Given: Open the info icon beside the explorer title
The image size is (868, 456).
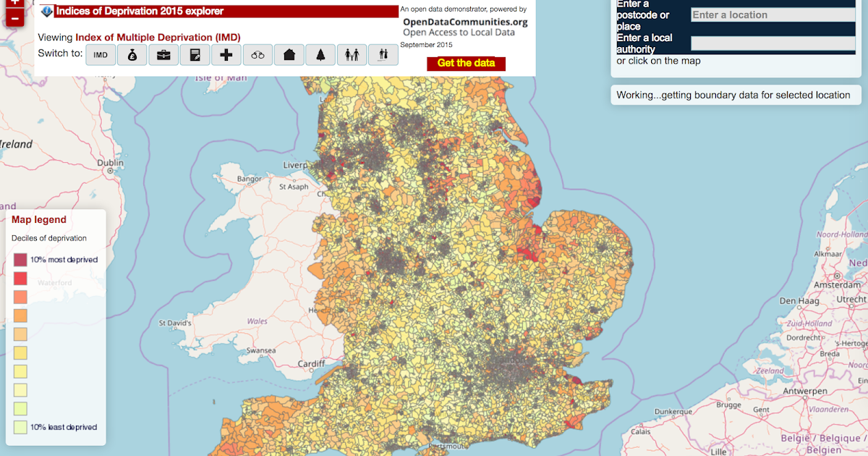Looking at the screenshot, I should point(47,12).
